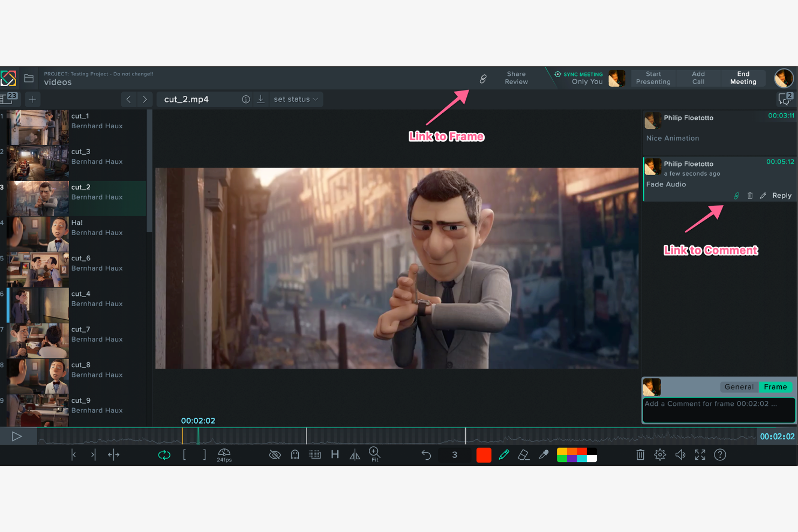The width and height of the screenshot is (798, 532).
Task: Pick a color with the Eyedropper tool
Action: coord(544,454)
